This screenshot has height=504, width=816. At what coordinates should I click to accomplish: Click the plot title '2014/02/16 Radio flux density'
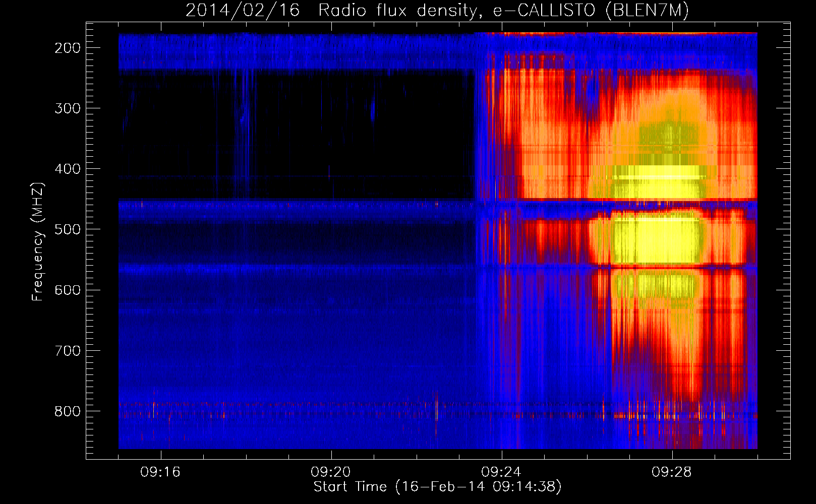pos(437,10)
